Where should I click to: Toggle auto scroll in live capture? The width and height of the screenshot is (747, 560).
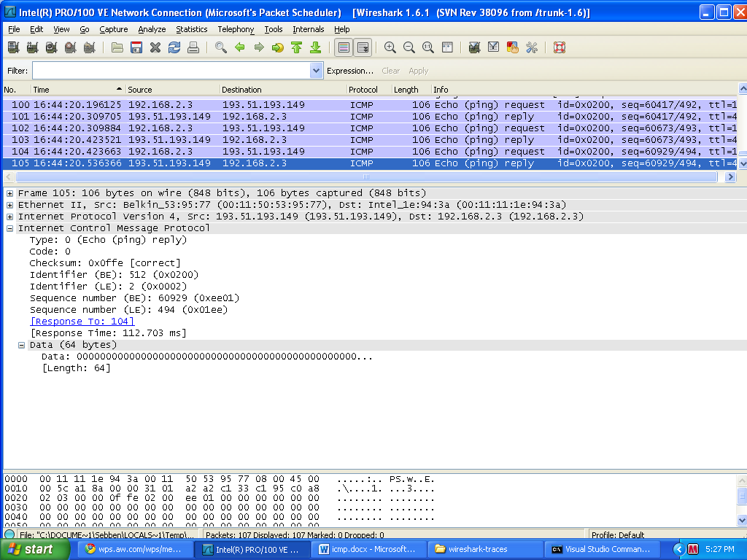(x=363, y=47)
